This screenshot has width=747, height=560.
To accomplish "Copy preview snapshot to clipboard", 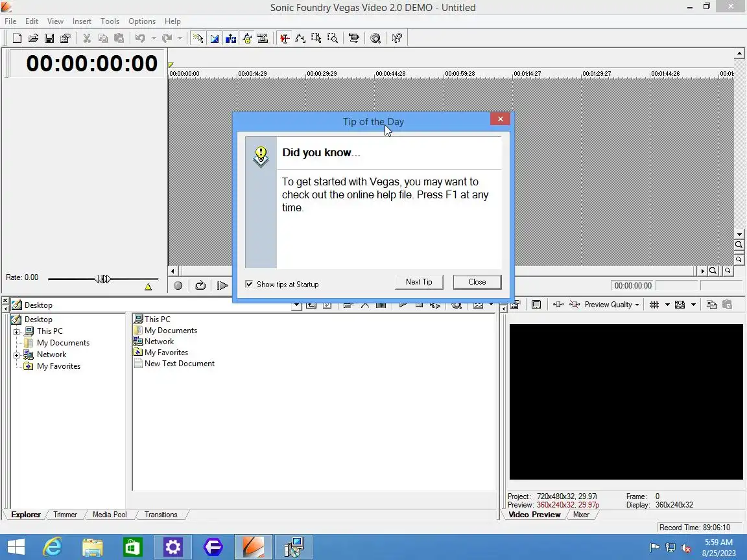I will tap(711, 305).
